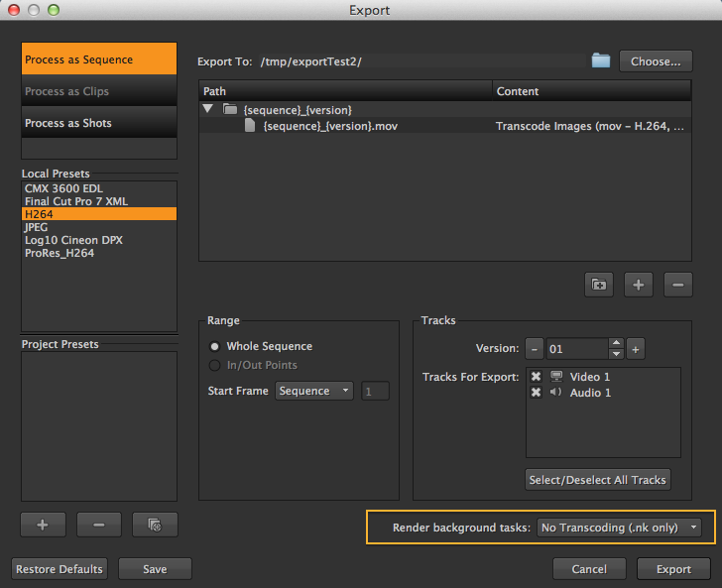The width and height of the screenshot is (722, 588).
Task: Remove preset using the minus button
Action: click(x=98, y=525)
